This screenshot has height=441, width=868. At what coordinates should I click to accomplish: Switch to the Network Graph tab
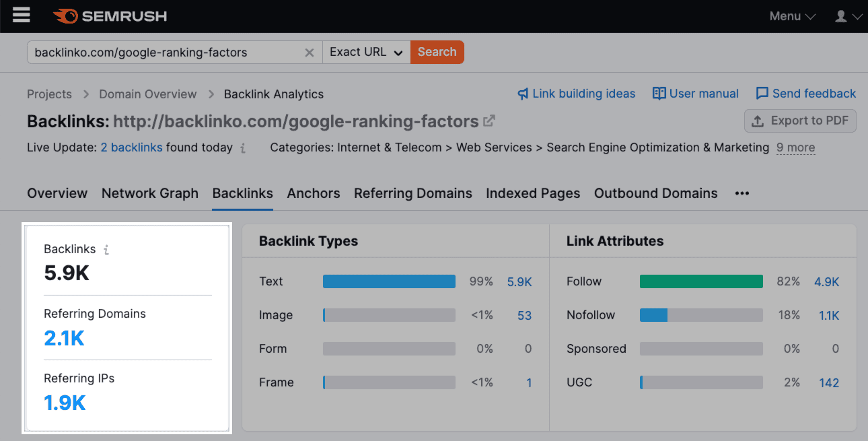(150, 193)
